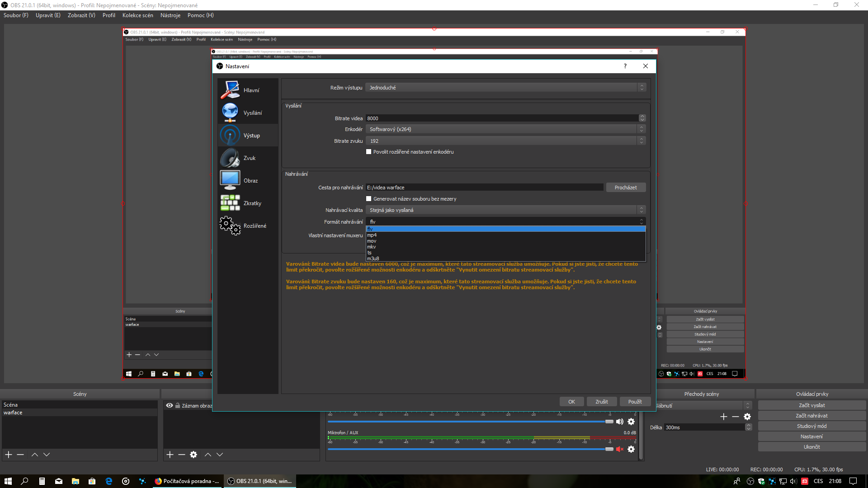
Task: Select the Vysílání globe icon
Action: pyautogui.click(x=230, y=113)
